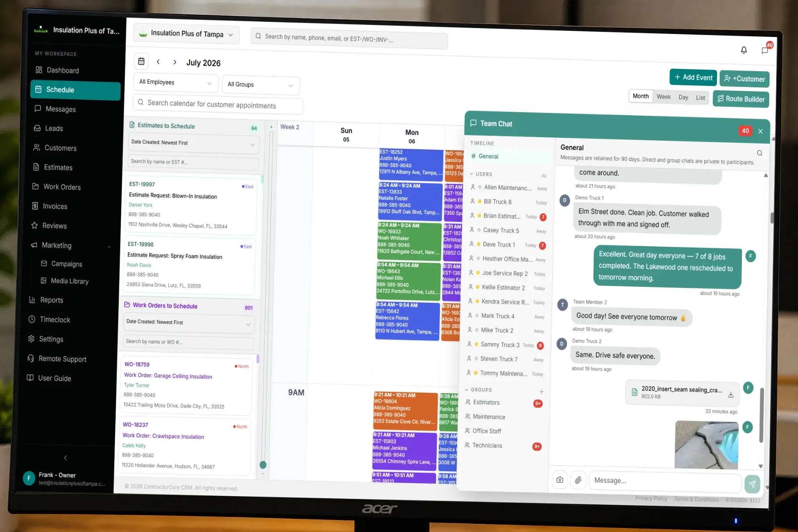Expand the company selector Insulation Plus of Tampa
Image resolution: width=798 pixels, height=532 pixels.
(186, 34)
